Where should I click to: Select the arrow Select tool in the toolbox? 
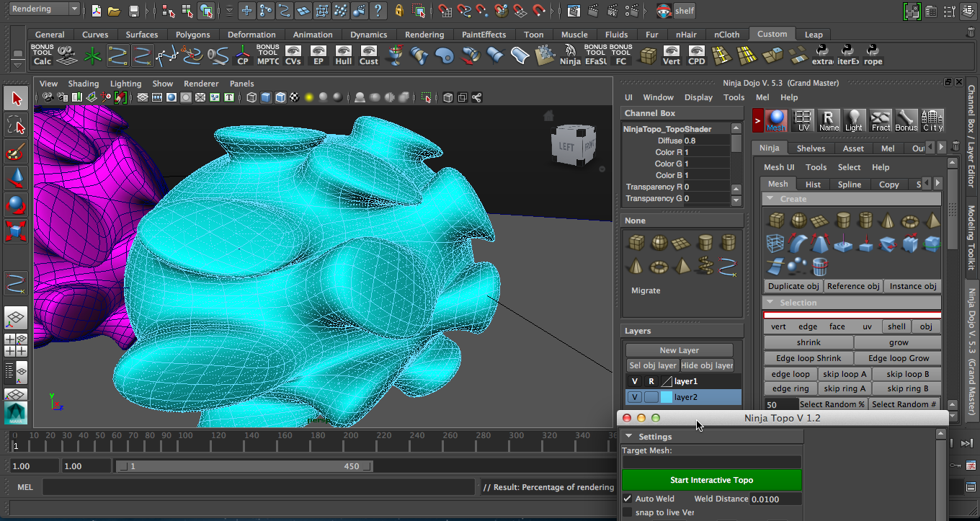click(x=17, y=99)
